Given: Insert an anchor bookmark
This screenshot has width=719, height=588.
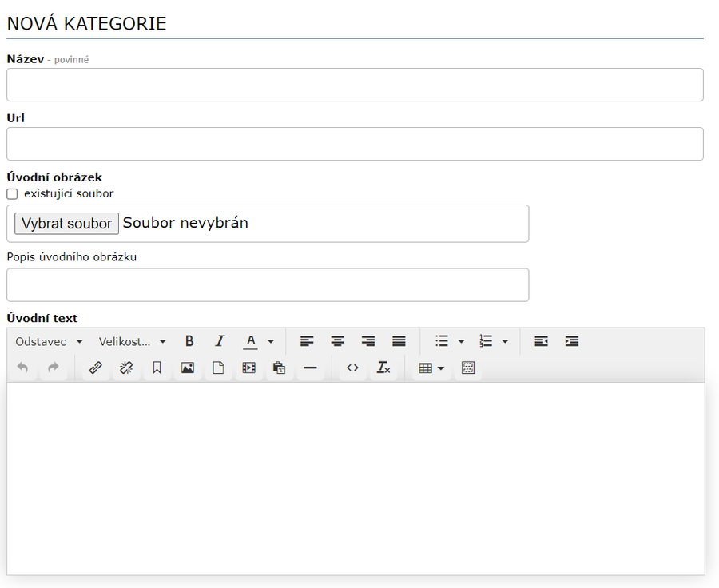Looking at the screenshot, I should pyautogui.click(x=157, y=368).
